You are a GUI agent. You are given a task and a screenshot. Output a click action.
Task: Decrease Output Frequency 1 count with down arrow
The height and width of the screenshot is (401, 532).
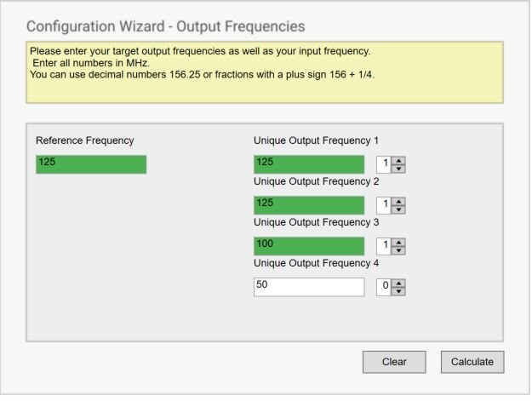coord(398,169)
